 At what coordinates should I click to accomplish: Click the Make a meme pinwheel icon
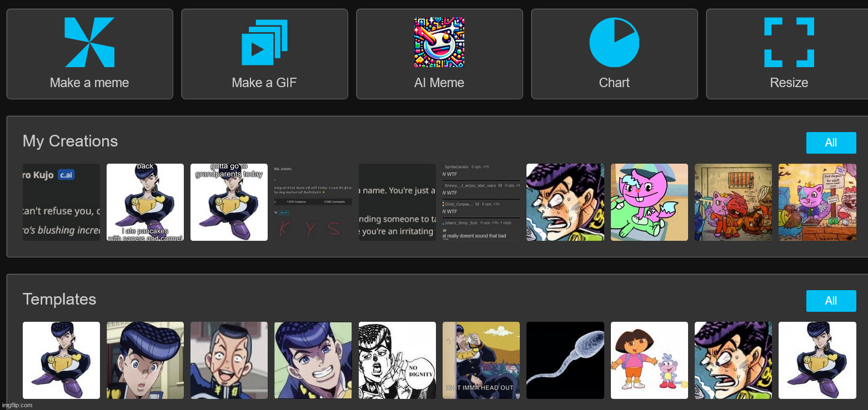pos(89,43)
